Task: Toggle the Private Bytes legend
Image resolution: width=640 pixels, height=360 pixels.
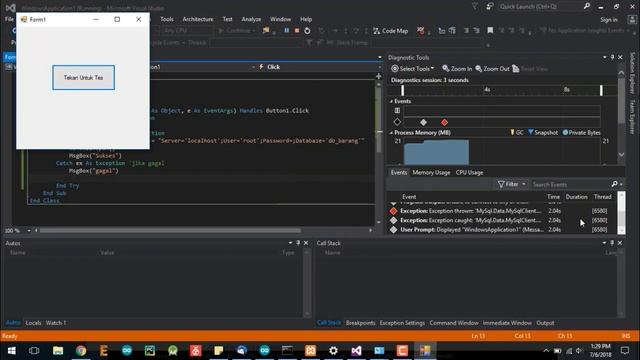Action: (x=581, y=133)
